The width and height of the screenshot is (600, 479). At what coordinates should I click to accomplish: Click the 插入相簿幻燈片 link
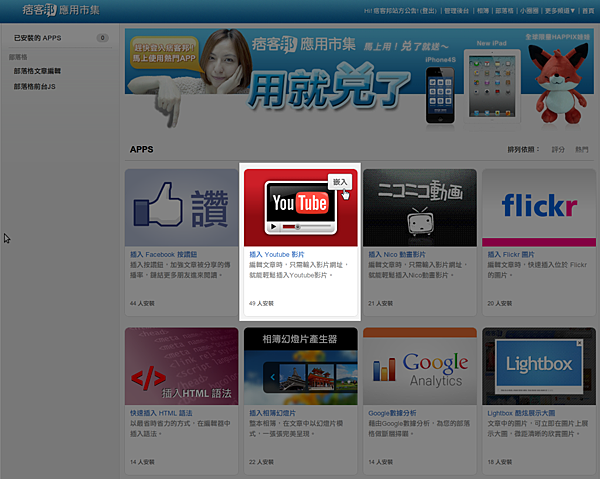click(272, 413)
